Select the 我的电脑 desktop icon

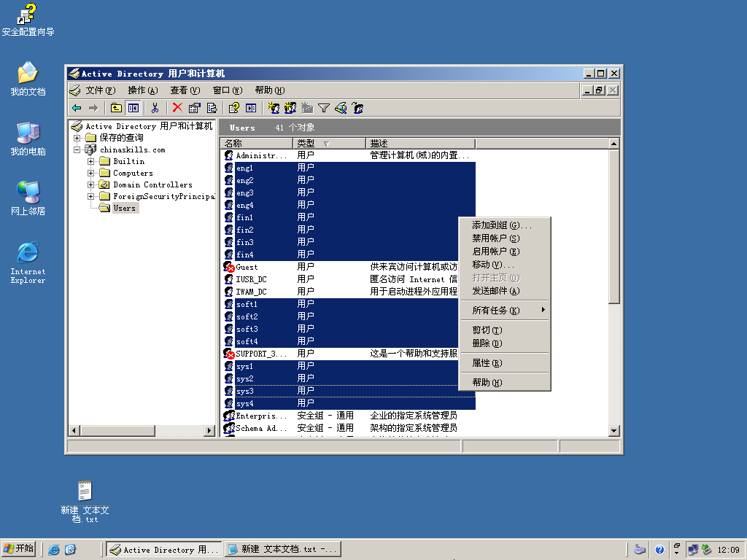[x=28, y=139]
